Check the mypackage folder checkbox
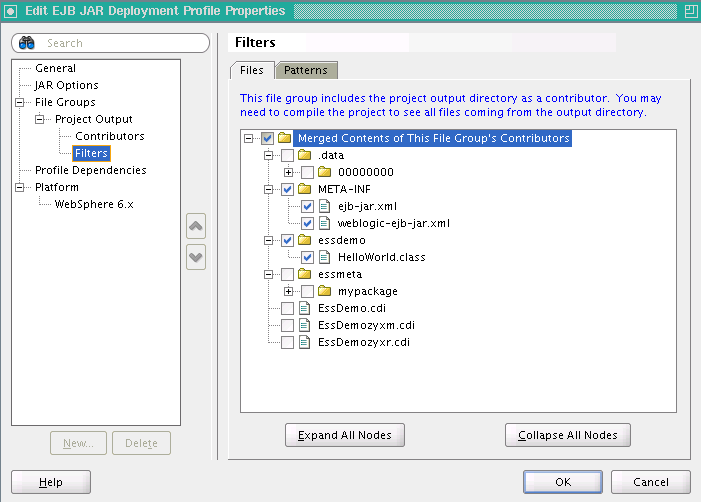This screenshot has width=701, height=502. 308,291
